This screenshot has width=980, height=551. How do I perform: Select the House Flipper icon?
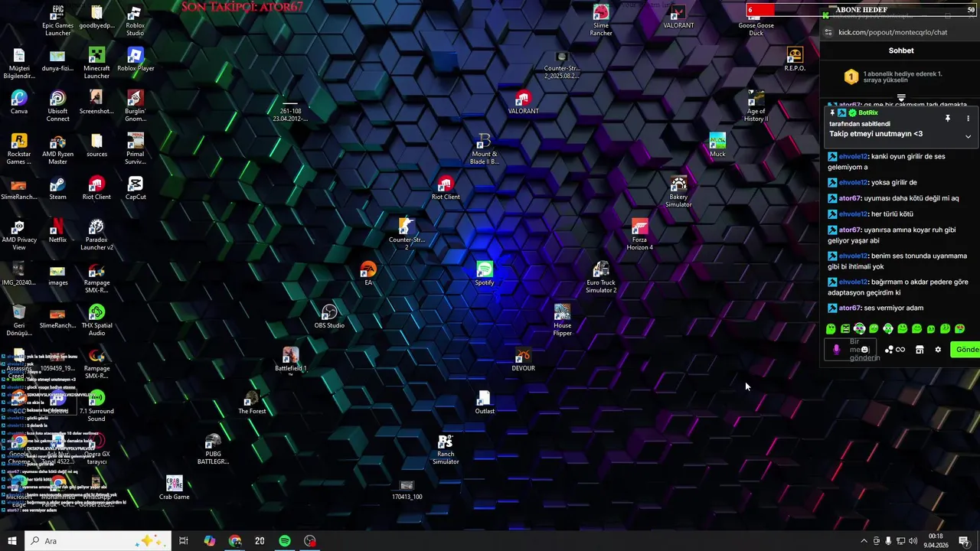(x=563, y=320)
